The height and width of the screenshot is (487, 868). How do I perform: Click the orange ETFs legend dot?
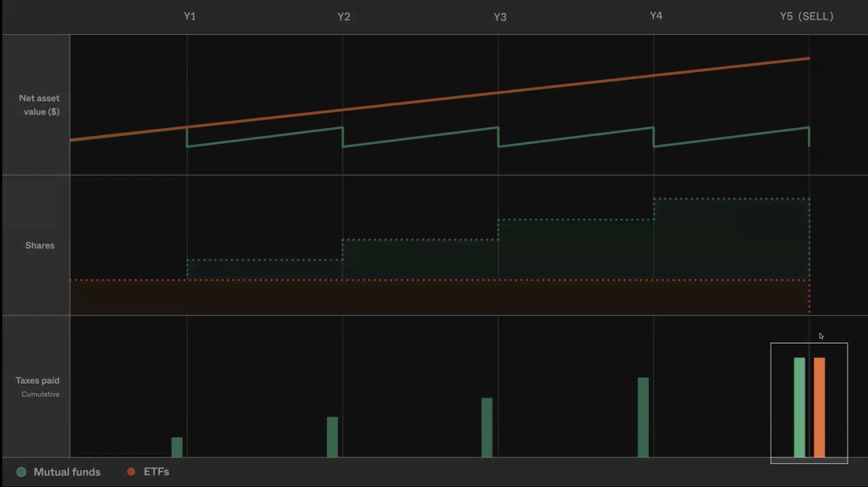pos(131,472)
